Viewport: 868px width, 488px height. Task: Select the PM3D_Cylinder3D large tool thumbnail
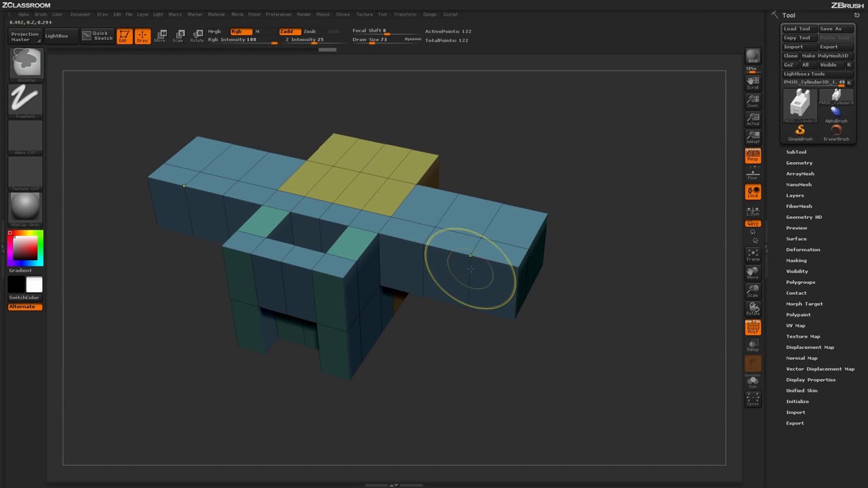pyautogui.click(x=800, y=106)
